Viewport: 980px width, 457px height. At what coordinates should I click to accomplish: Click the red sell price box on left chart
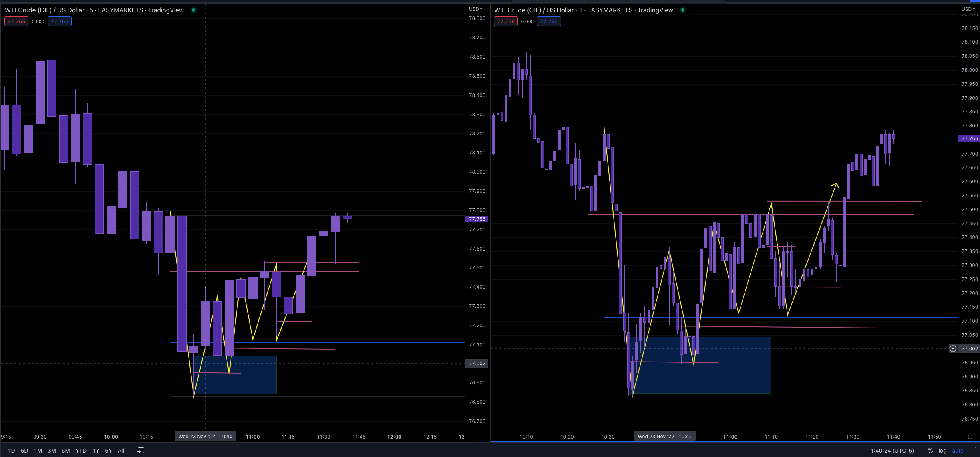click(16, 21)
